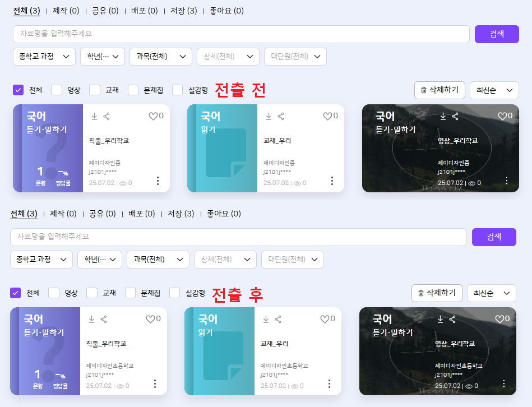The image size is (532, 407).
Task: Check the 문제집 checkbox in the 전출 후 section
Action: click(x=131, y=293)
